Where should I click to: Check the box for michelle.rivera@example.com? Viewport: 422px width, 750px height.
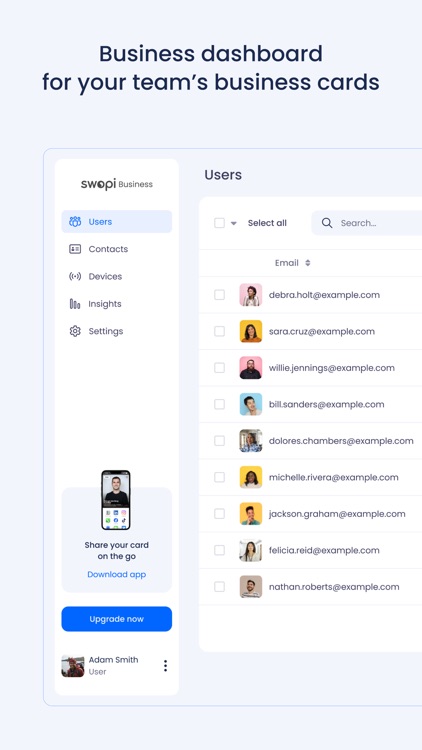pyautogui.click(x=219, y=477)
